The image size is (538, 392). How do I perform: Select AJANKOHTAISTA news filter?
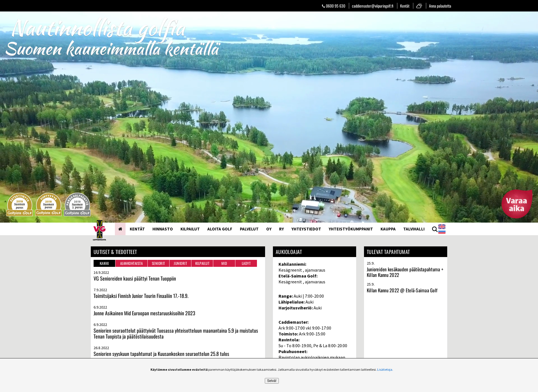[x=131, y=263]
